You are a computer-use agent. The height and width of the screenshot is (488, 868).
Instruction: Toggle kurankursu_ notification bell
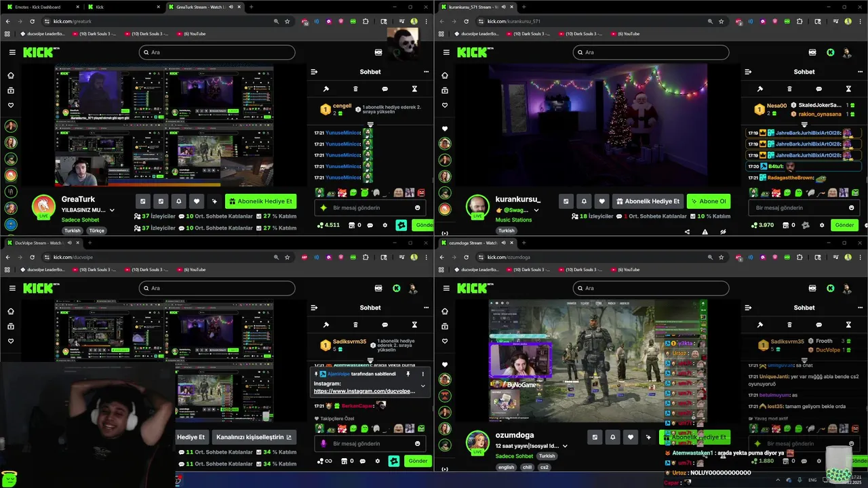pyautogui.click(x=584, y=201)
